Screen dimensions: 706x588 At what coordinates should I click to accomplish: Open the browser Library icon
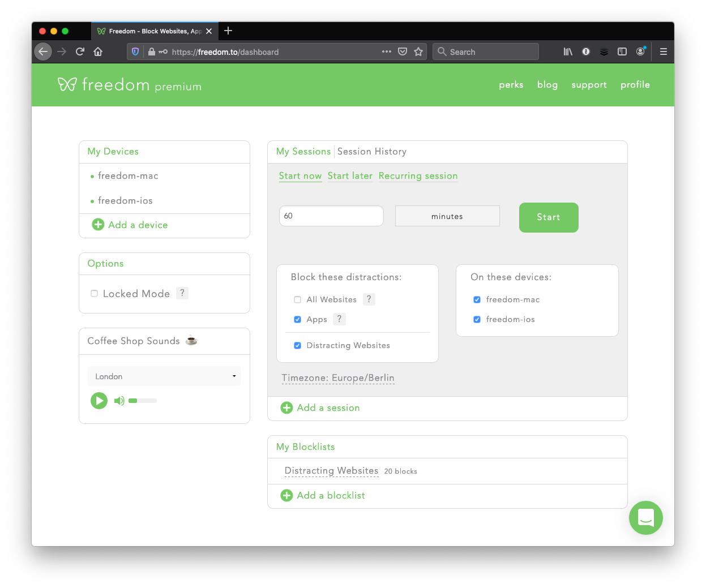[568, 51]
